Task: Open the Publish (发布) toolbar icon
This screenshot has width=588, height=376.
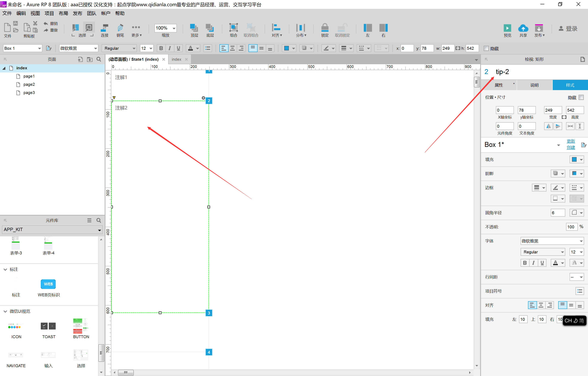Action: [539, 28]
